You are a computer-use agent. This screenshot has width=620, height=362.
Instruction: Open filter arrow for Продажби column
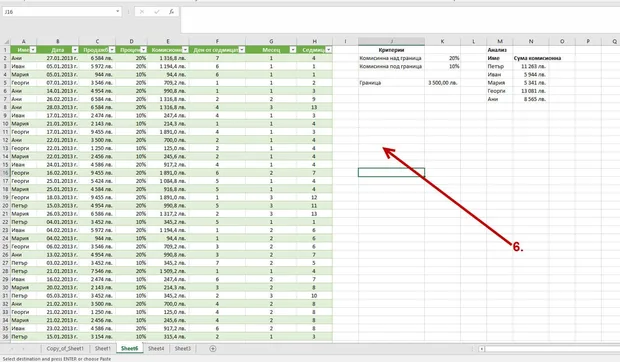pos(112,50)
